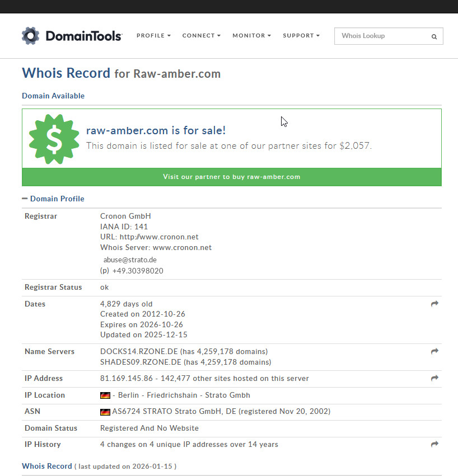Viewport: 458px width, 476px height.
Task: Click the abuse@strato.de email
Action: (130, 260)
